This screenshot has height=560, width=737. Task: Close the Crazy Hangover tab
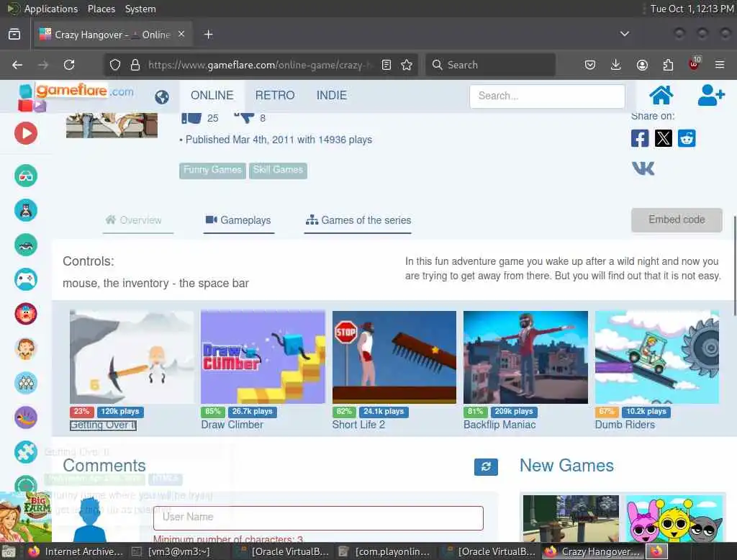(x=181, y=34)
